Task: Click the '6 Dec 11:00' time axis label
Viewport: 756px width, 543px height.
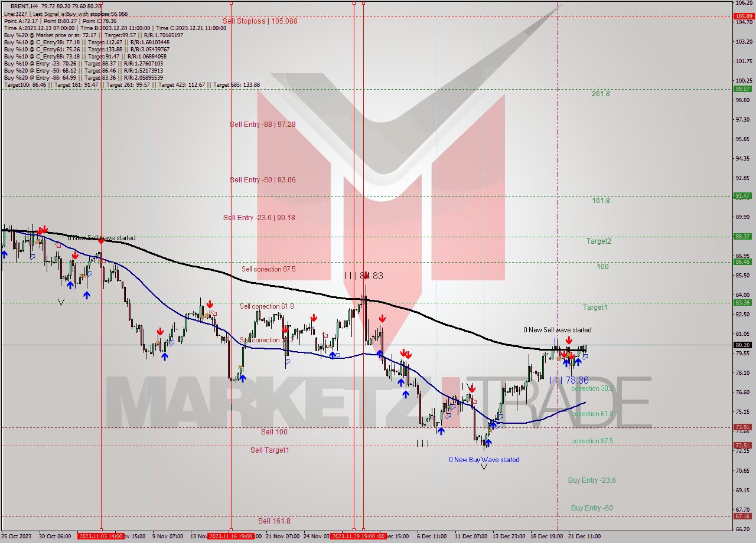Action: (x=432, y=537)
